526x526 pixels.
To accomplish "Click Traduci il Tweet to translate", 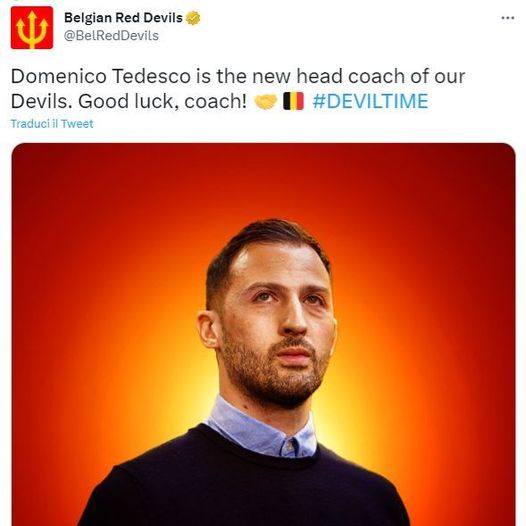I will pos(52,124).
